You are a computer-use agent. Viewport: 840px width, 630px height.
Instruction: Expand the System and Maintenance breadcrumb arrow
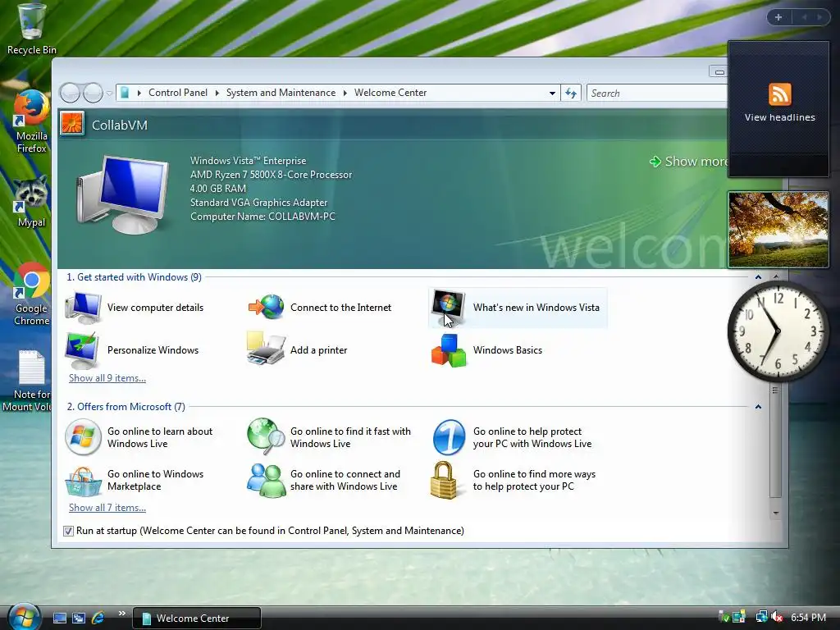(345, 93)
